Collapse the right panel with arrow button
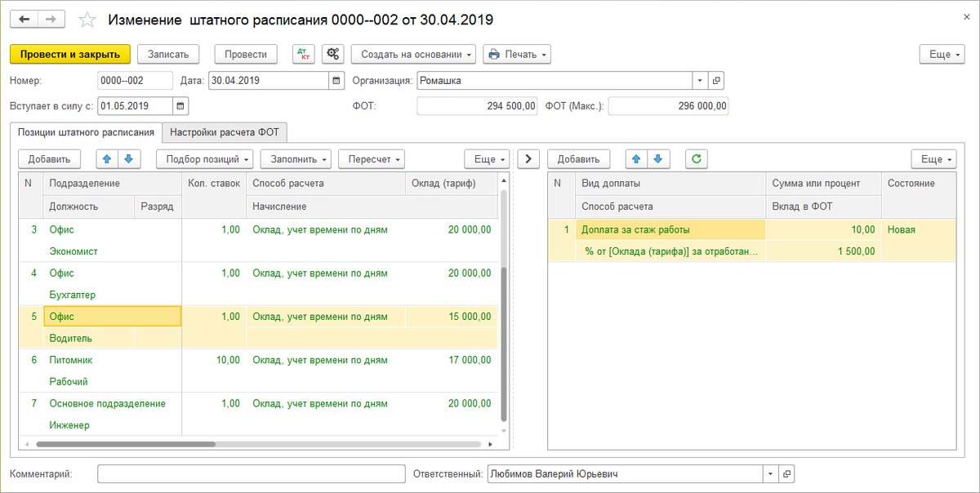The width and height of the screenshot is (980, 493). (x=528, y=159)
